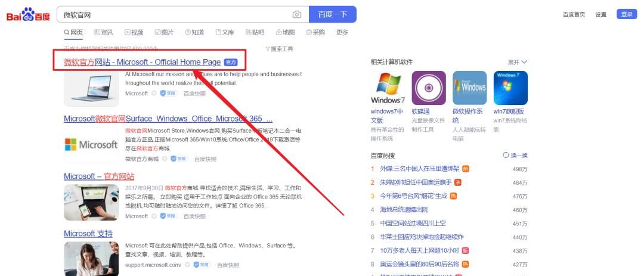Go to 百度首页
644x276 pixels.
pos(574,14)
